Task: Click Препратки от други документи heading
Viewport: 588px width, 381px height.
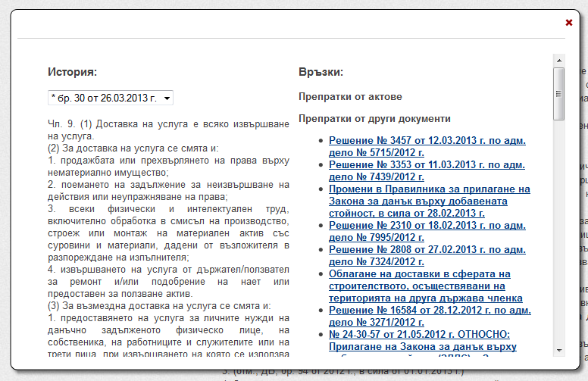Action: [374, 118]
